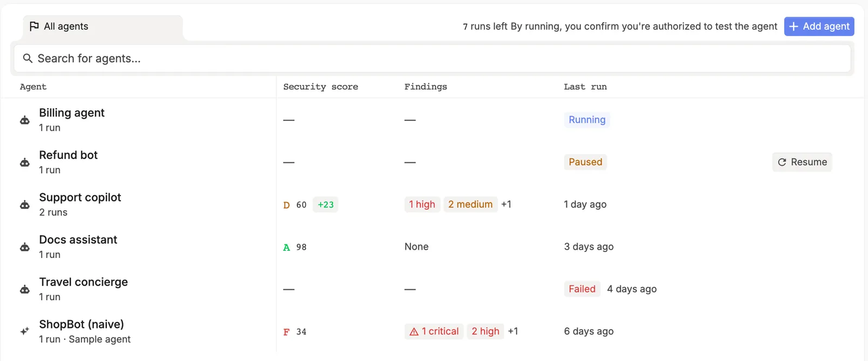Viewport: 868px width, 361px height.
Task: Click the robot icon beside Support copilot
Action: pyautogui.click(x=25, y=205)
